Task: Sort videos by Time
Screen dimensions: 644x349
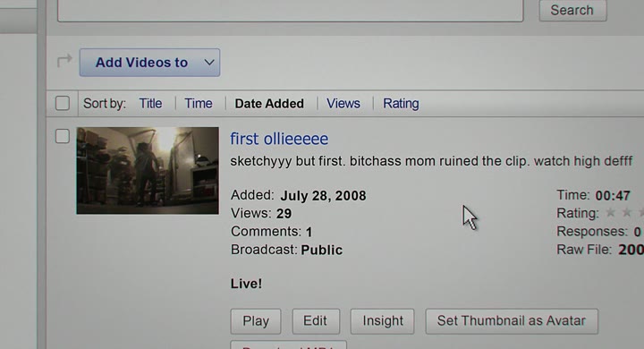Action: tap(199, 104)
